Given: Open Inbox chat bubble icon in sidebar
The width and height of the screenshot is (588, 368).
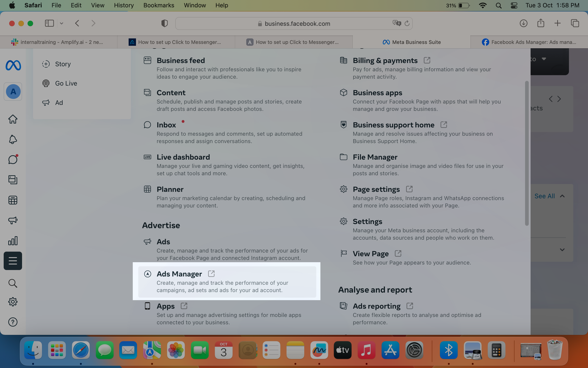Looking at the screenshot, I should [x=13, y=159].
